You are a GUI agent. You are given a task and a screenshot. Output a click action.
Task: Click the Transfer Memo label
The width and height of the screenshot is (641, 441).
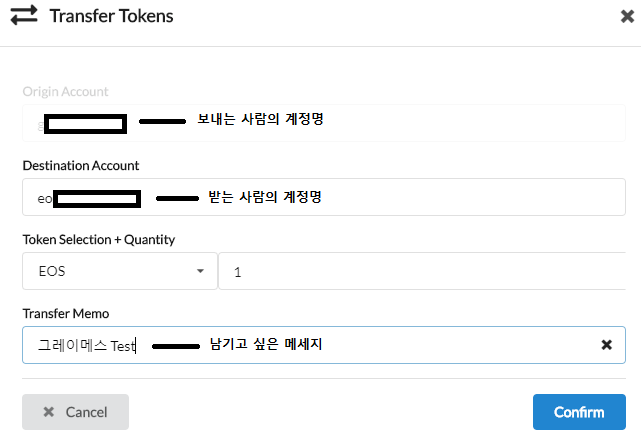pos(66,313)
